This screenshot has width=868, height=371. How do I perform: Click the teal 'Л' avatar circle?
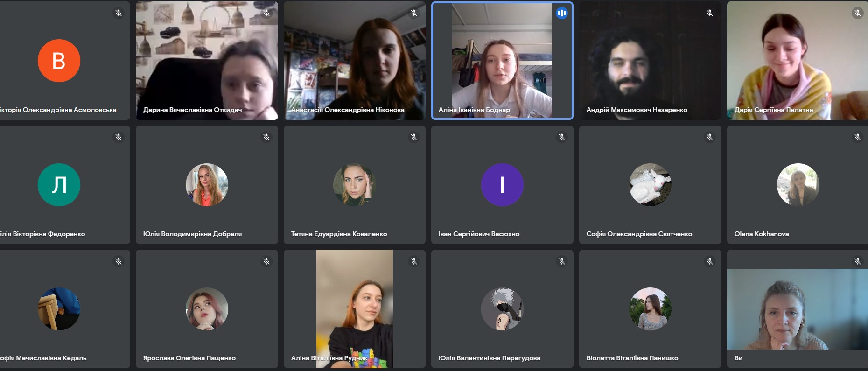[x=59, y=185]
